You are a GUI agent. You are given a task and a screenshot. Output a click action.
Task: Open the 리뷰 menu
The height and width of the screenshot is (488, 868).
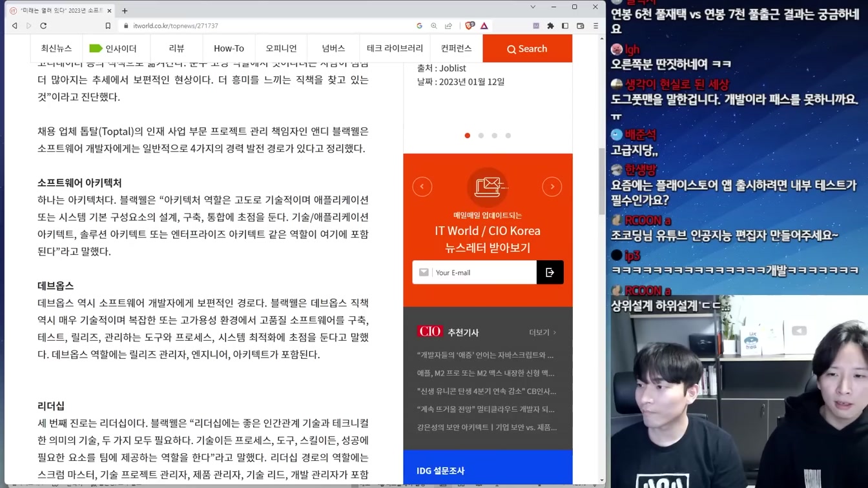[176, 48]
